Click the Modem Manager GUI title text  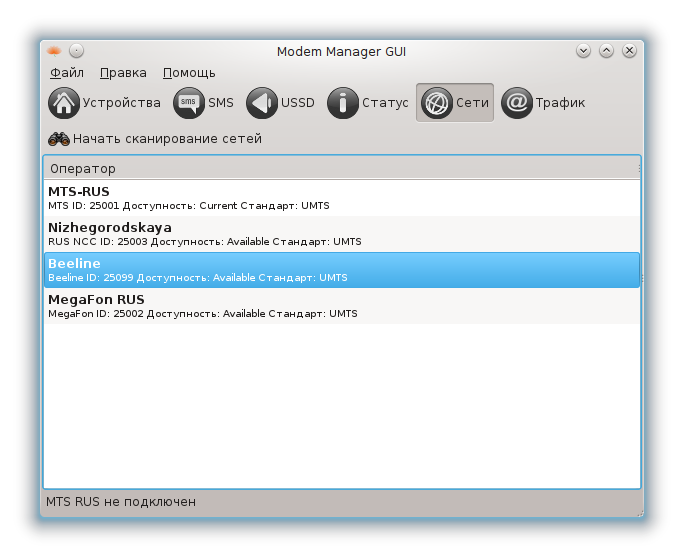tap(341, 51)
